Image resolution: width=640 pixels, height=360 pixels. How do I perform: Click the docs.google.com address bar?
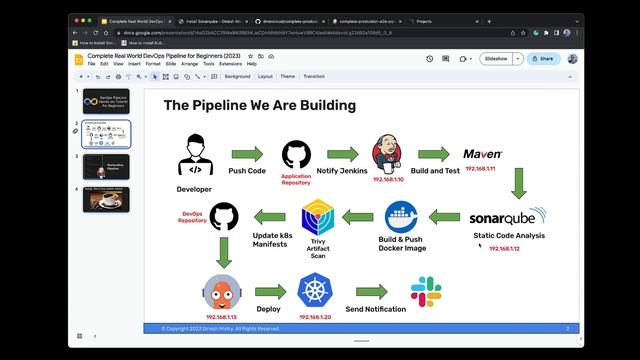310,33
